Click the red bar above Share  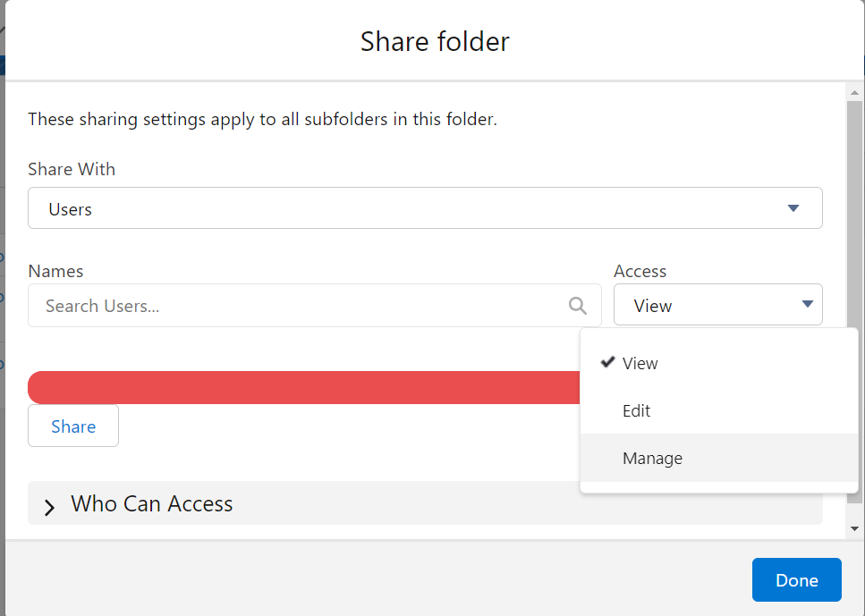point(304,387)
